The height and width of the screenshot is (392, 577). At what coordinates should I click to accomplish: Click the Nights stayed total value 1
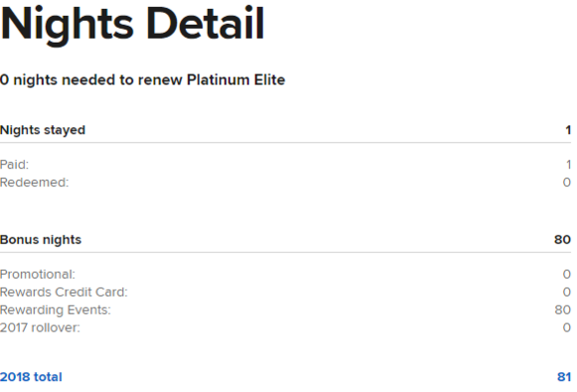[x=568, y=130]
